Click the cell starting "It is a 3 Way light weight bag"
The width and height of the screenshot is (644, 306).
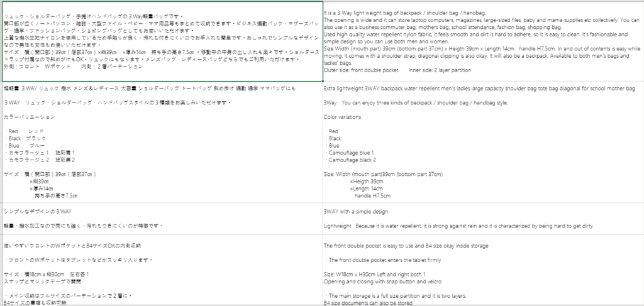point(483,41)
